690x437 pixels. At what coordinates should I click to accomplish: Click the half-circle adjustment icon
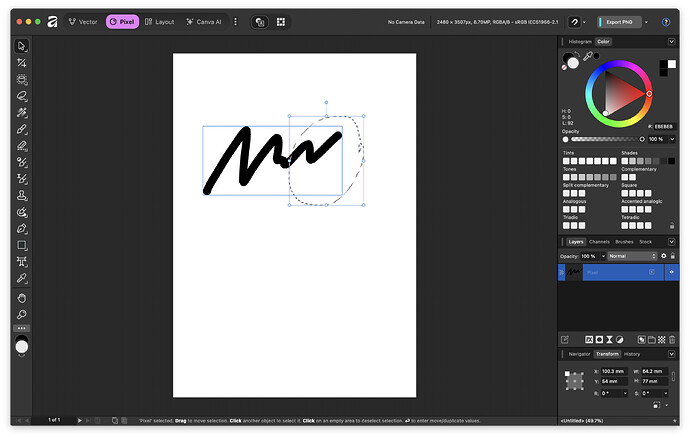(x=620, y=340)
